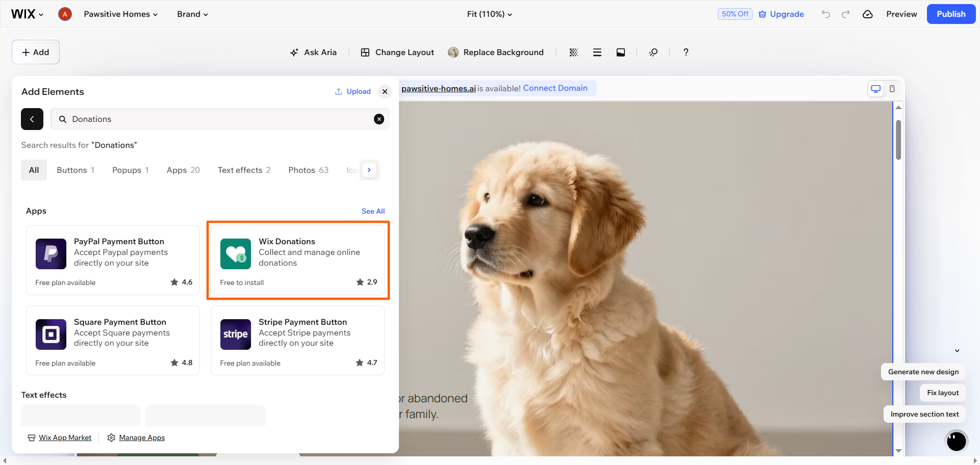The height and width of the screenshot is (465, 980).
Task: Click the three horizontal lines icon
Action: [x=597, y=52]
